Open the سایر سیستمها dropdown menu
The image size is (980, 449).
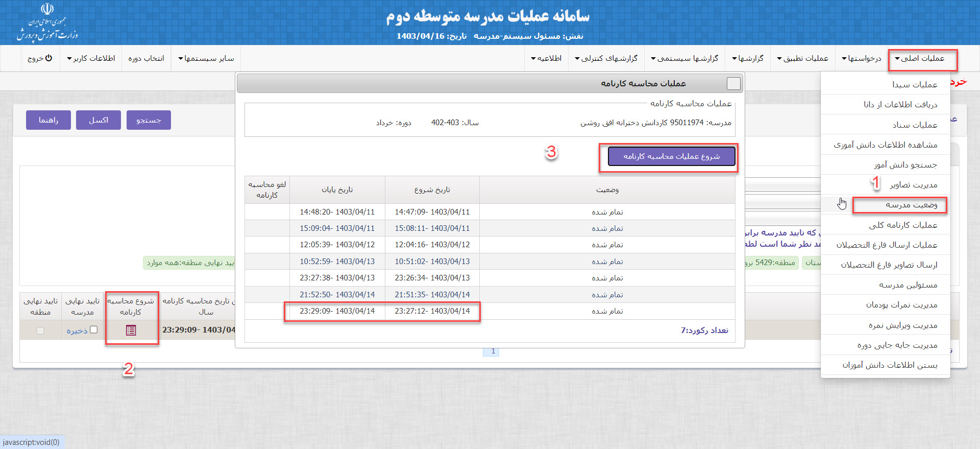click(x=206, y=59)
